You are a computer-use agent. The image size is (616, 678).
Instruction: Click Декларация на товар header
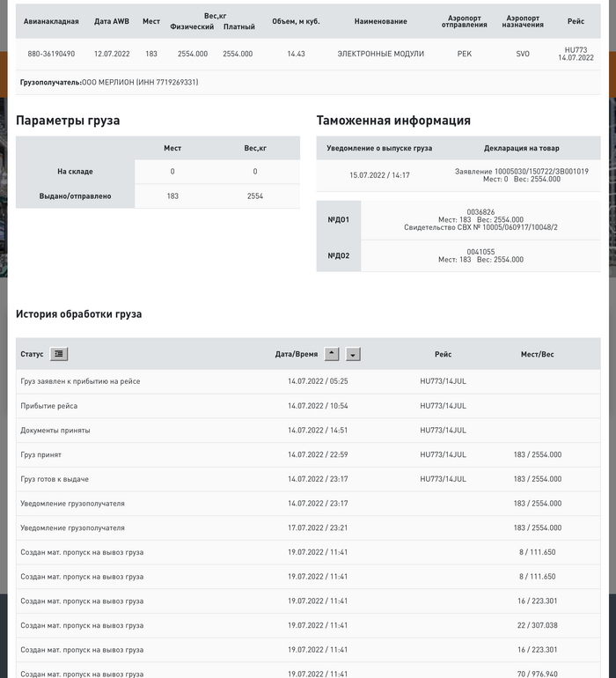522,148
